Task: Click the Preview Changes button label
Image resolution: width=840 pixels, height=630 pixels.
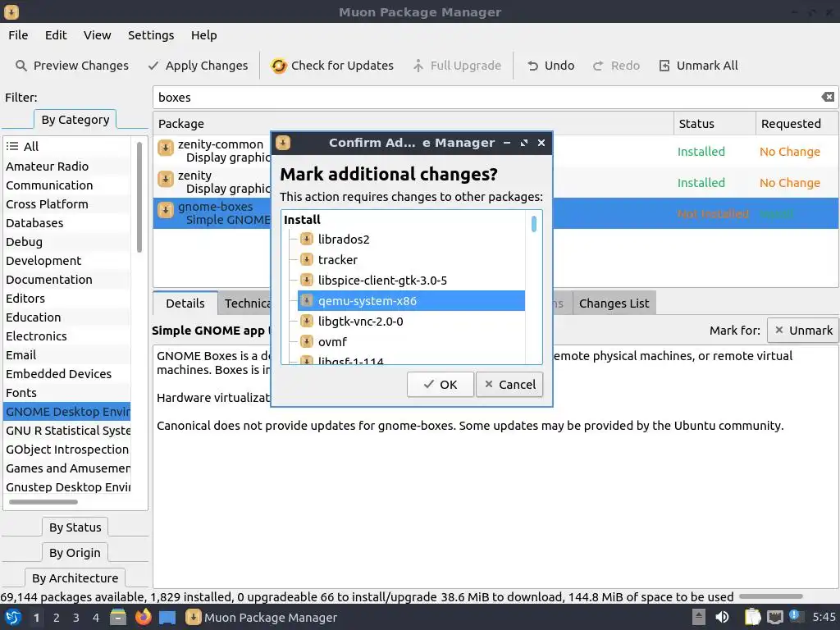Action: click(81, 66)
